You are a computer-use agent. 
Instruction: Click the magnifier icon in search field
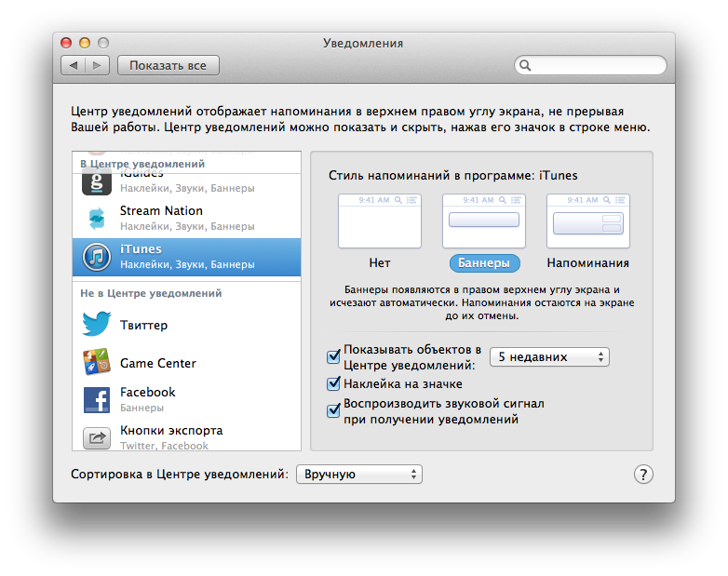(x=525, y=65)
